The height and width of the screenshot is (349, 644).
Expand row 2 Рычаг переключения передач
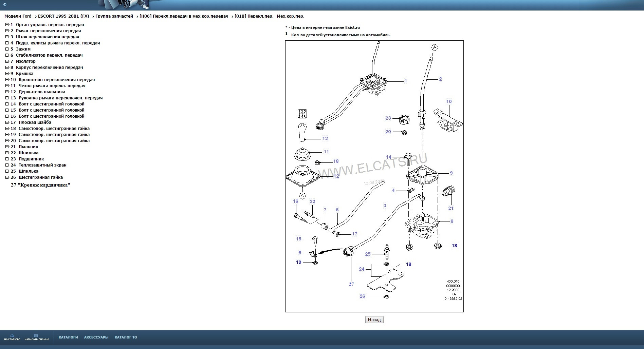pos(7,31)
